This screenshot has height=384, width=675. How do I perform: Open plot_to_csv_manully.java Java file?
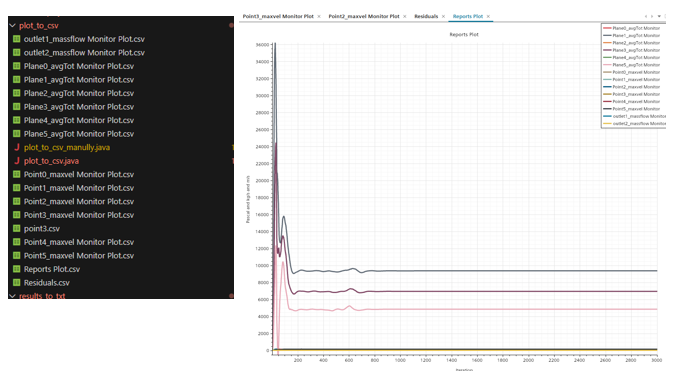pos(67,147)
